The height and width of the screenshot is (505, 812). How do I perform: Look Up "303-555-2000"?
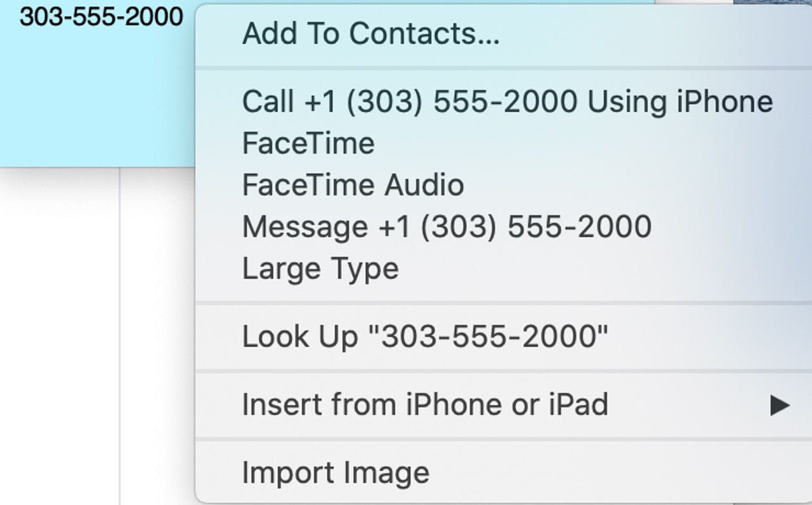(424, 337)
